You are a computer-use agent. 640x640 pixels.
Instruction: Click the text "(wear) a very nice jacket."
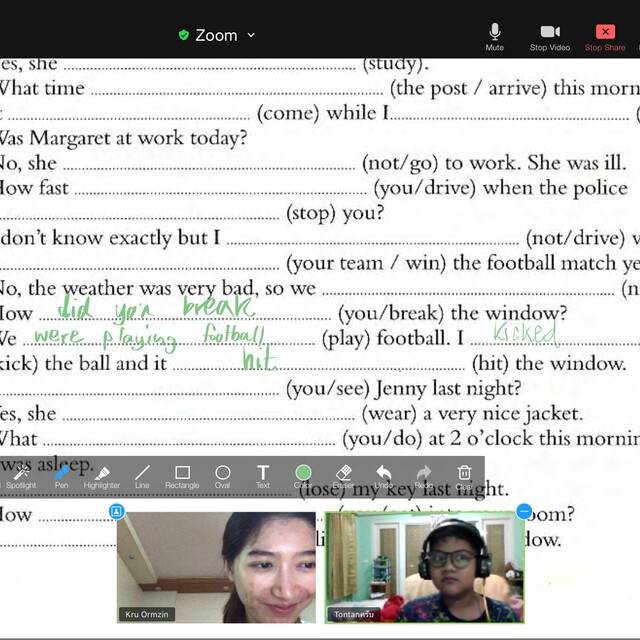(x=472, y=414)
